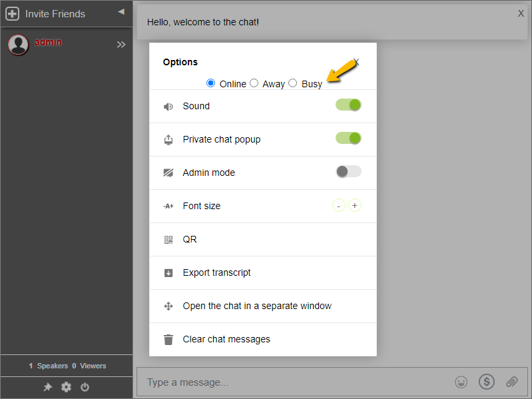The height and width of the screenshot is (399, 532).
Task: Disable the Private chat popup toggle
Action: 348,138
